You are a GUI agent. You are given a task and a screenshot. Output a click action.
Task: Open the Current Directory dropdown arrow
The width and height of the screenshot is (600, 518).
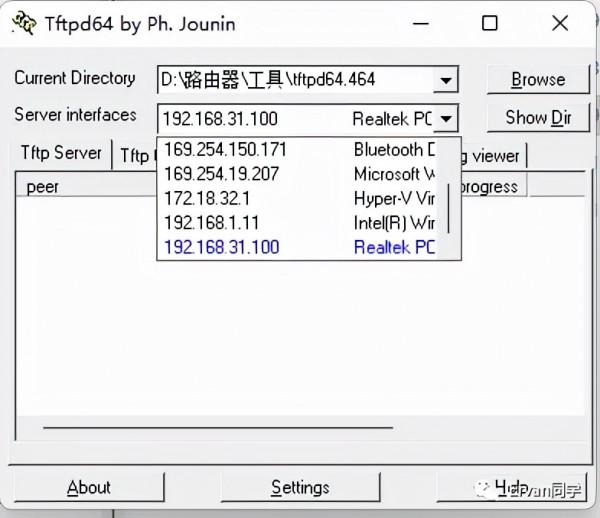click(445, 80)
